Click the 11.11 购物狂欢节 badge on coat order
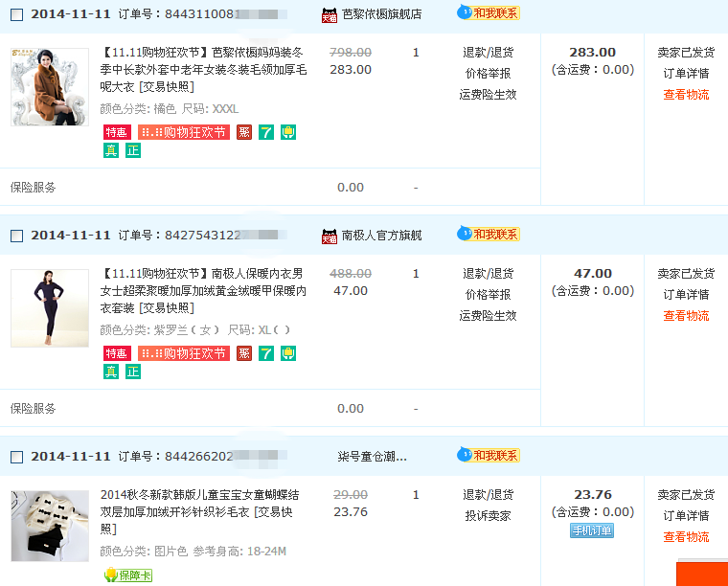Screen dimensions: 728x586 coord(184,132)
